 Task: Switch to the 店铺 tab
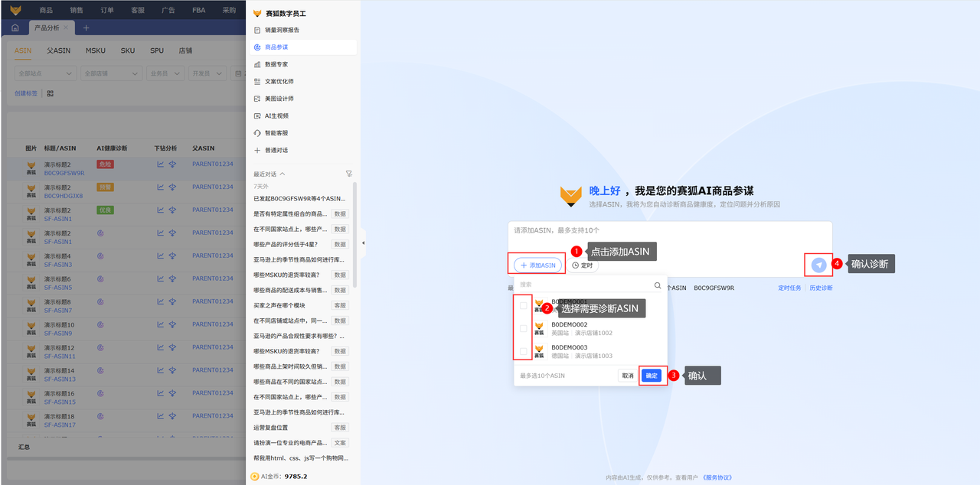185,50
